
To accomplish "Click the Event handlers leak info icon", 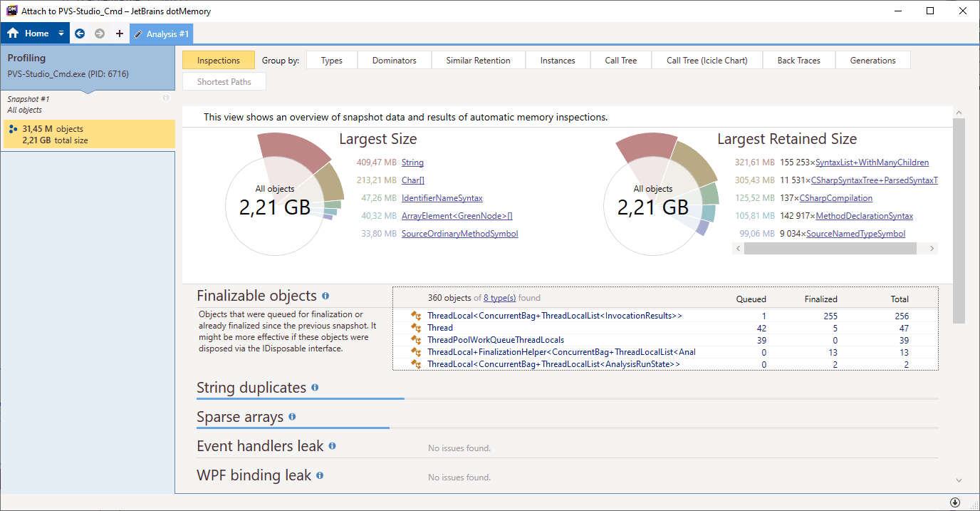I will pyautogui.click(x=332, y=446).
